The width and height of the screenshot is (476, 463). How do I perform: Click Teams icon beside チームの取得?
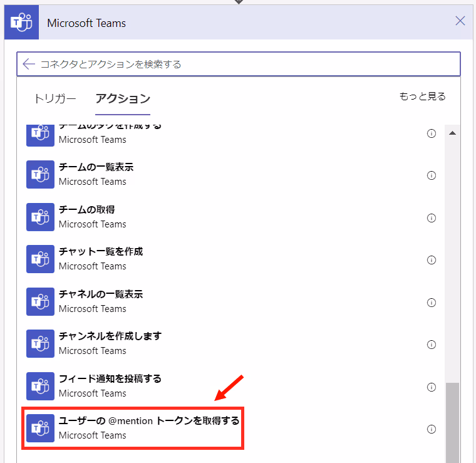coord(40,217)
